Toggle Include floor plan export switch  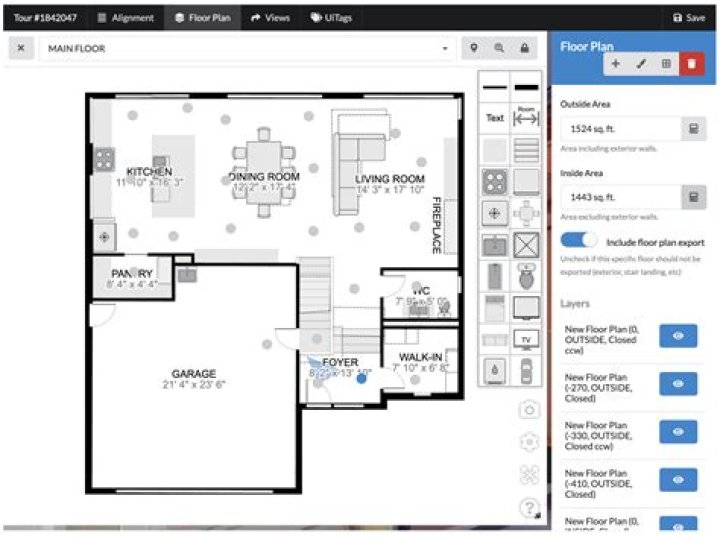coord(579,240)
